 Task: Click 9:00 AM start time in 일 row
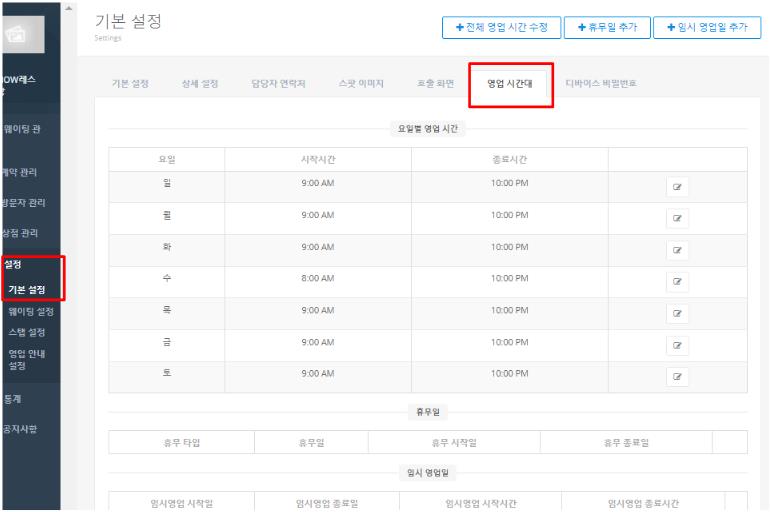pyautogui.click(x=318, y=183)
